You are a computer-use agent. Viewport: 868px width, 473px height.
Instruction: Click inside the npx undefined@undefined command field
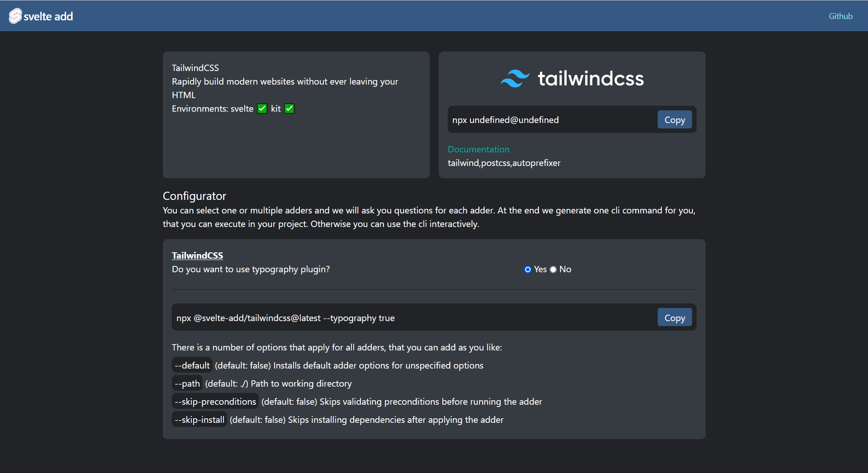(x=506, y=119)
